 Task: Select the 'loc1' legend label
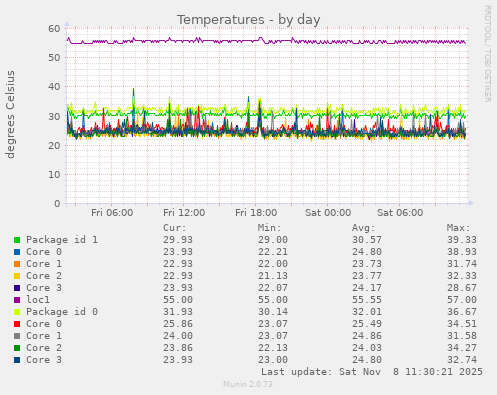coord(38,300)
